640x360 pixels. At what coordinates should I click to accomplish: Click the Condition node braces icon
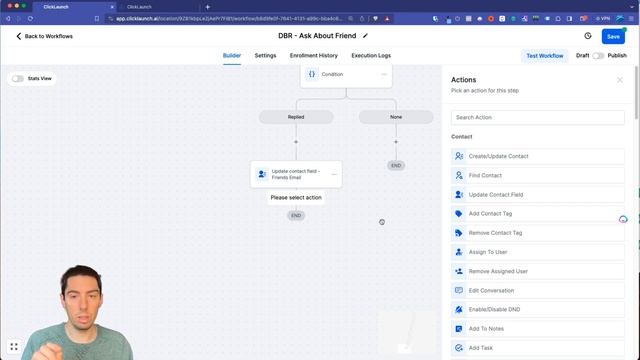pyautogui.click(x=312, y=74)
